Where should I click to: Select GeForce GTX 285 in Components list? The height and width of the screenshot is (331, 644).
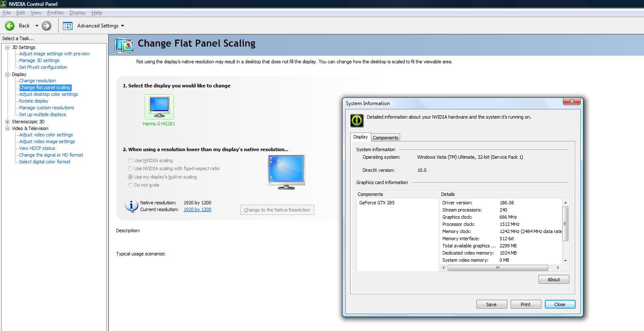pyautogui.click(x=377, y=203)
